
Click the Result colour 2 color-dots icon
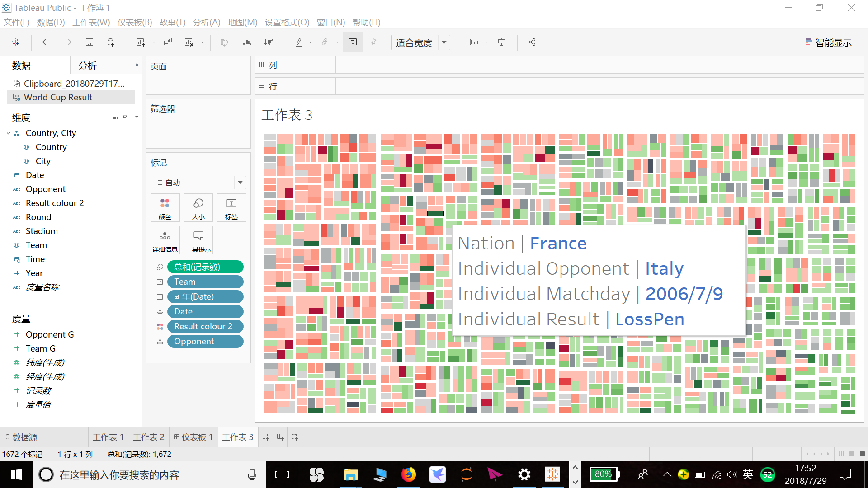(x=160, y=327)
